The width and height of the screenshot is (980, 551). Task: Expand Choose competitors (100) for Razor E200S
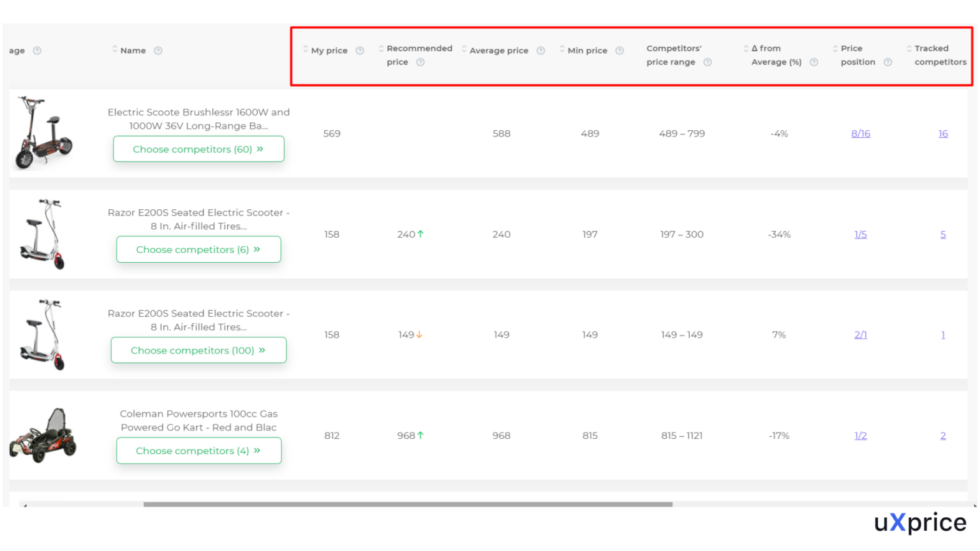(x=198, y=350)
